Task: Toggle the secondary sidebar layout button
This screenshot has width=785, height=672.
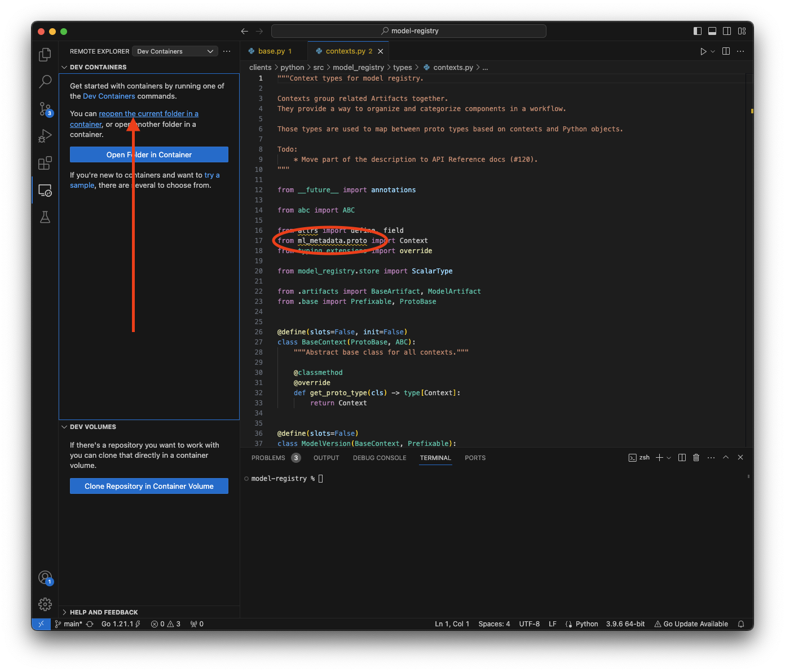Action: tap(727, 31)
